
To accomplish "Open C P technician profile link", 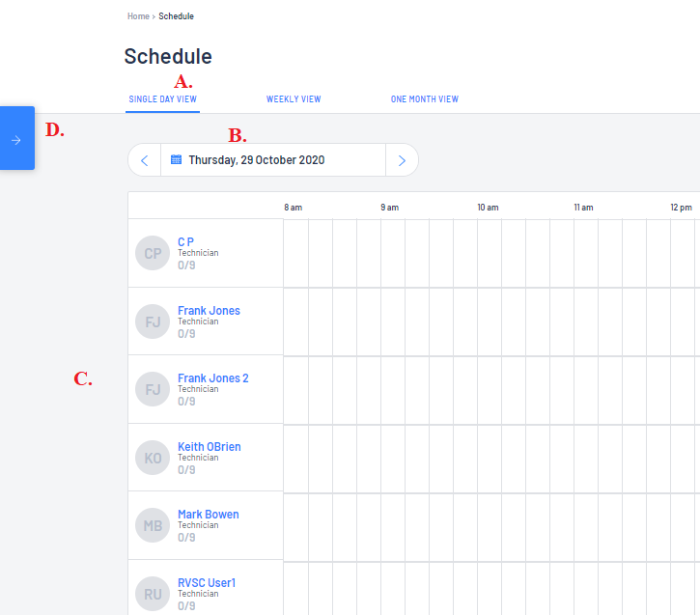I will point(185,241).
